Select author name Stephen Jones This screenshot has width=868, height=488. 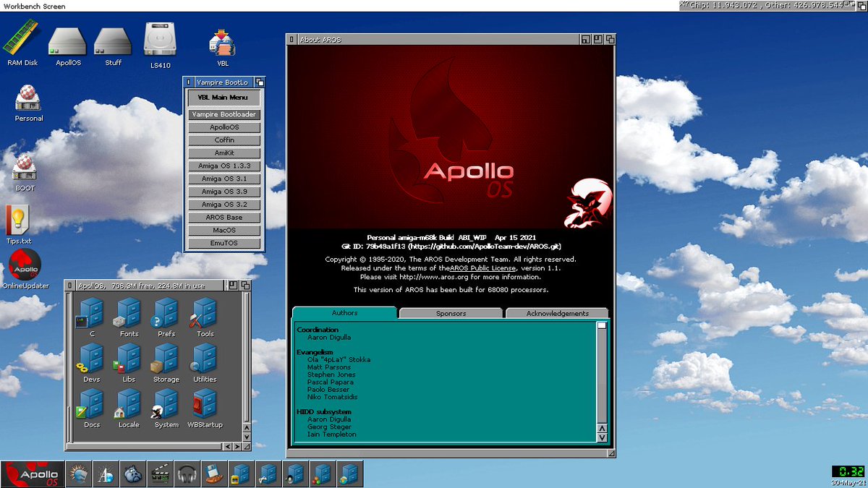click(x=331, y=374)
